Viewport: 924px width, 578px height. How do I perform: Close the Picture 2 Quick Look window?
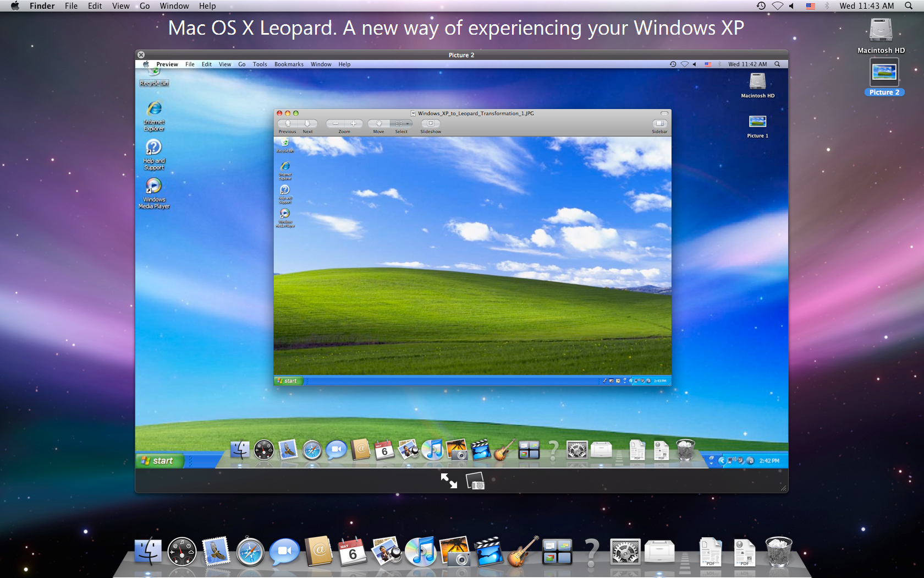point(141,54)
